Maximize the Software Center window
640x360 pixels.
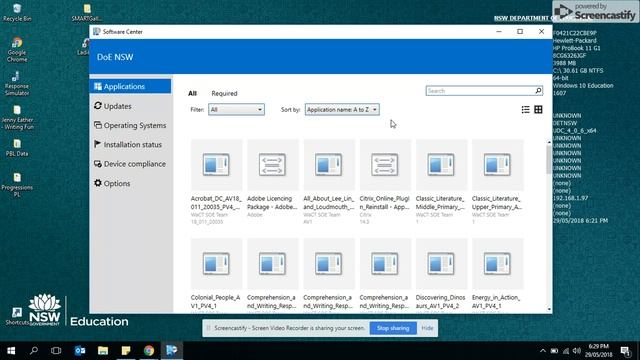coord(520,31)
